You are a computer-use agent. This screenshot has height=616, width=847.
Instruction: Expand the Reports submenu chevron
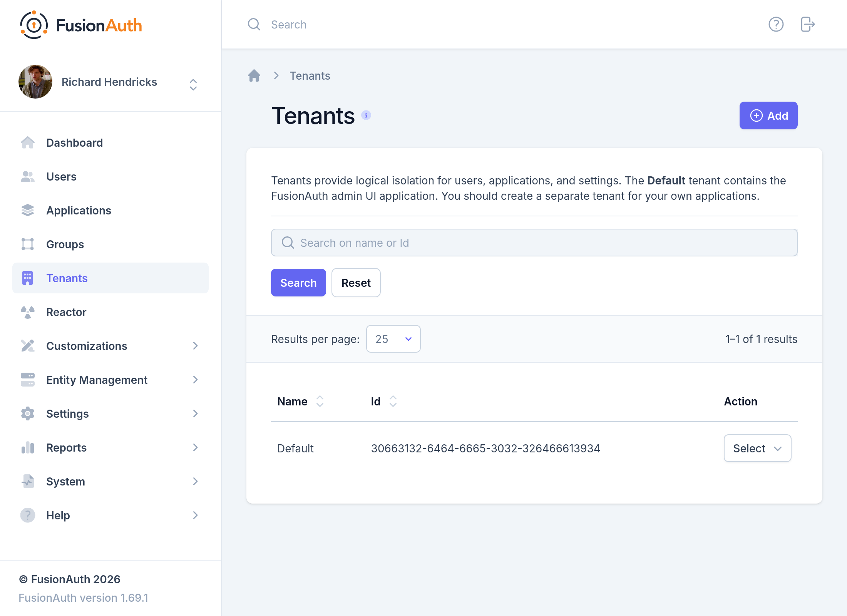pyautogui.click(x=196, y=447)
